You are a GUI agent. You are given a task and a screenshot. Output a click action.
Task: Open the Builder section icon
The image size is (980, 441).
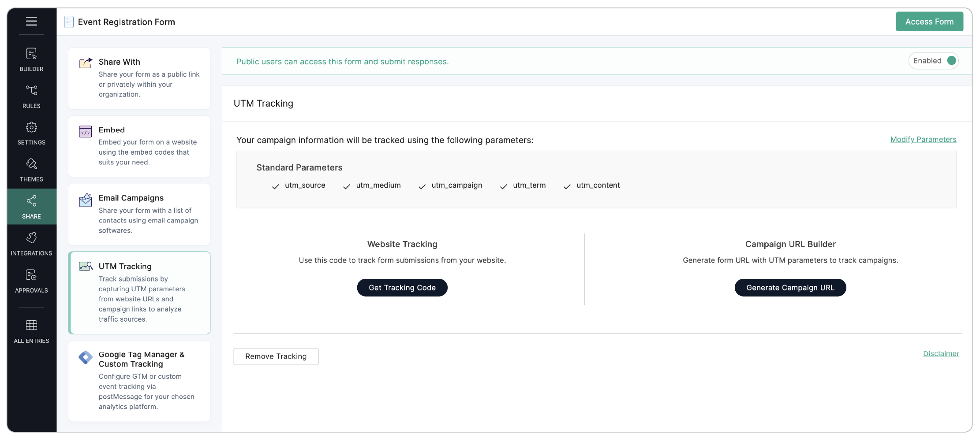pos(31,54)
